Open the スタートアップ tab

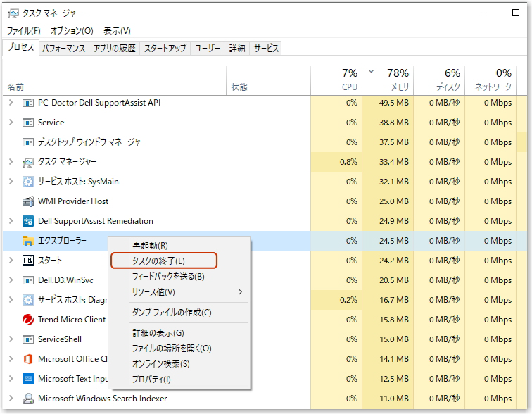165,48
